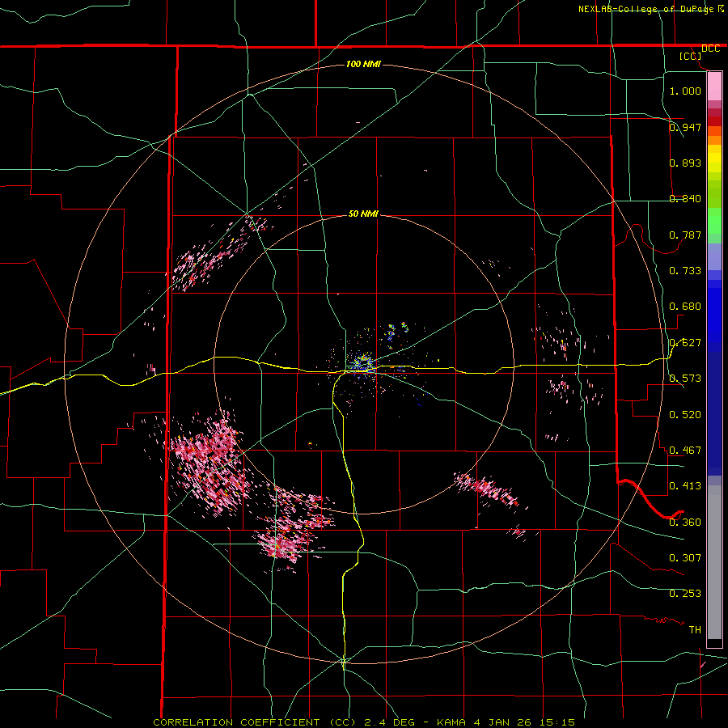The height and width of the screenshot is (728, 728).
Task: Select the 0.520 scale value
Action: pyautogui.click(x=685, y=415)
